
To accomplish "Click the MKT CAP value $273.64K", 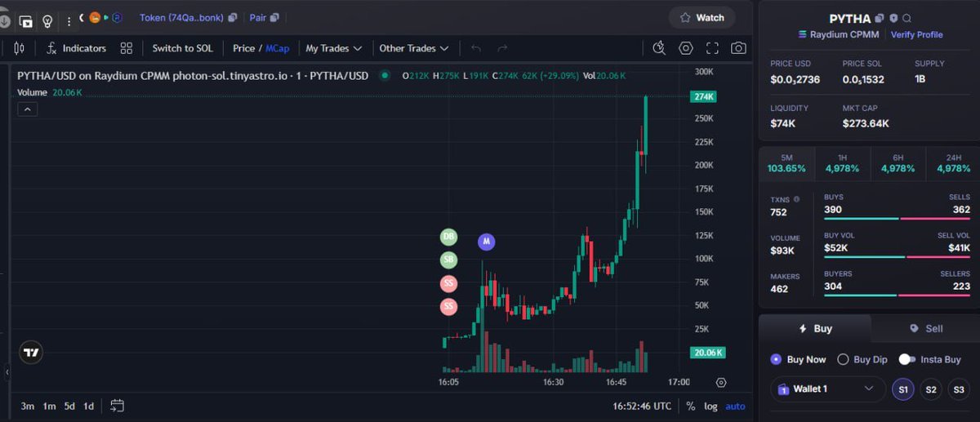I will click(866, 124).
